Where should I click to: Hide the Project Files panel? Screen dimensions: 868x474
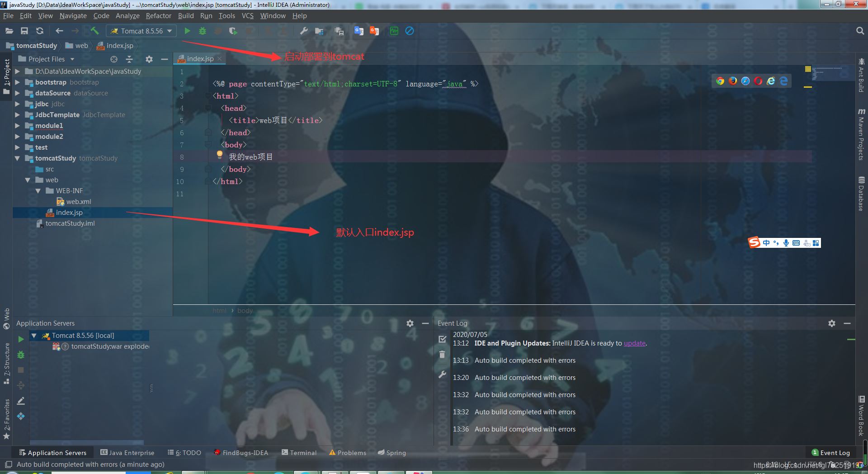click(x=165, y=59)
